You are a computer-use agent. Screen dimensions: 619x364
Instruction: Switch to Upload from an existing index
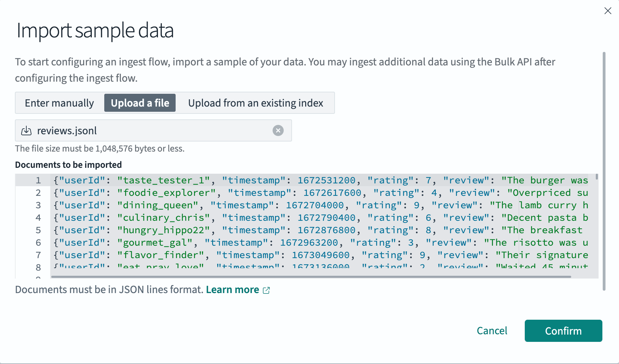pos(255,103)
